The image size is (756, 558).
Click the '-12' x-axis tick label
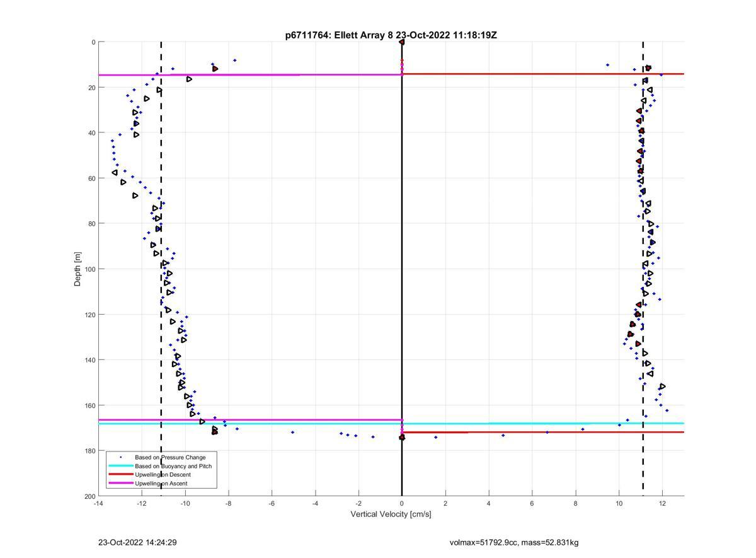[142, 503]
